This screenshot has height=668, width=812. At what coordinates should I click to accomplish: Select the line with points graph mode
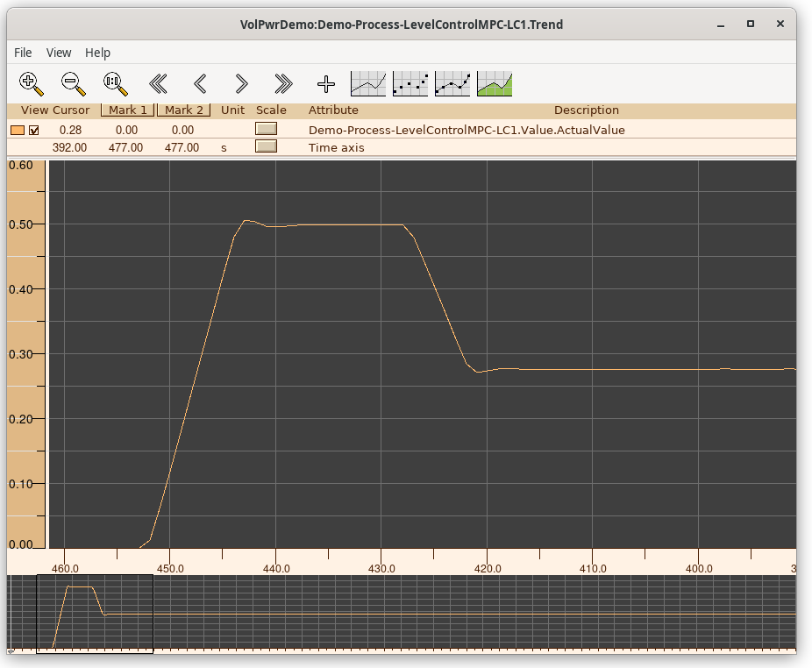pos(452,84)
